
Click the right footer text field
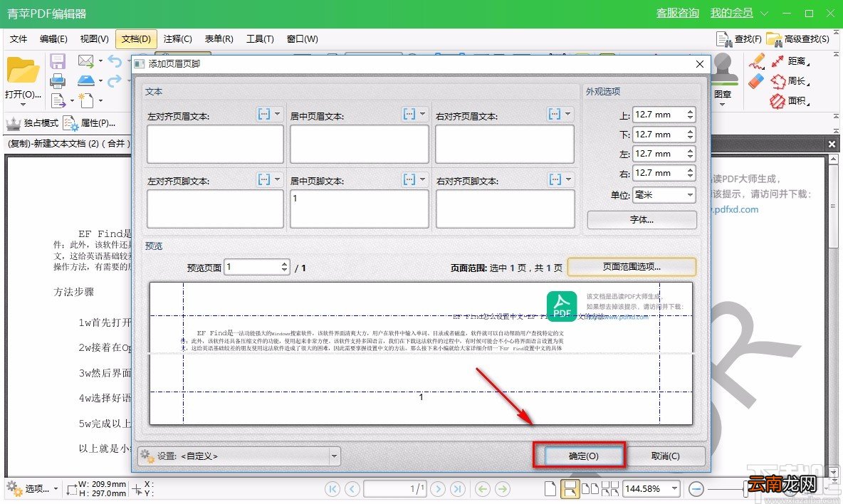505,209
